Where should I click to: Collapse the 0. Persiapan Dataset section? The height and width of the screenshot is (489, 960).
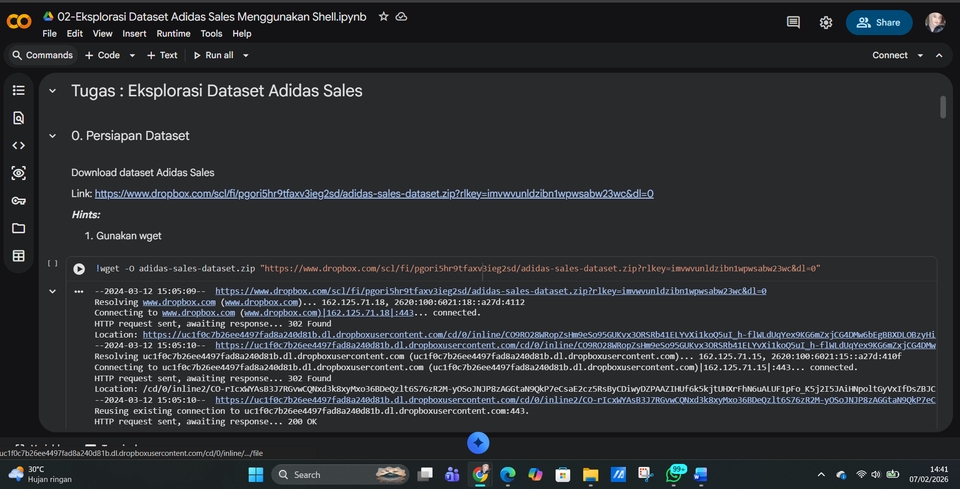pyautogui.click(x=53, y=136)
